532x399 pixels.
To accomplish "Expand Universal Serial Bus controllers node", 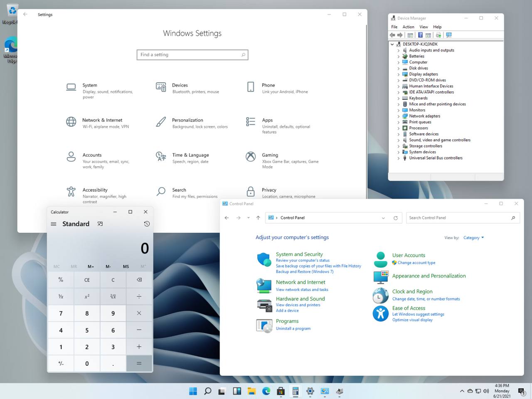I will point(399,158).
